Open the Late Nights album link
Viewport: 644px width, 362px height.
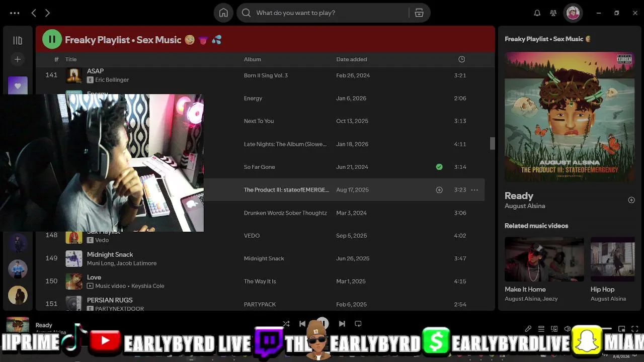285,144
